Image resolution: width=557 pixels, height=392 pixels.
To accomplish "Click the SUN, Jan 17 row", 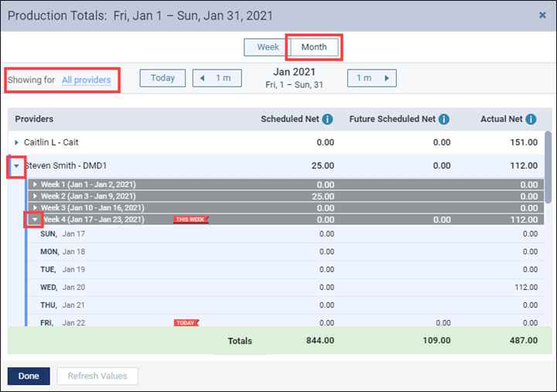I will pos(286,234).
